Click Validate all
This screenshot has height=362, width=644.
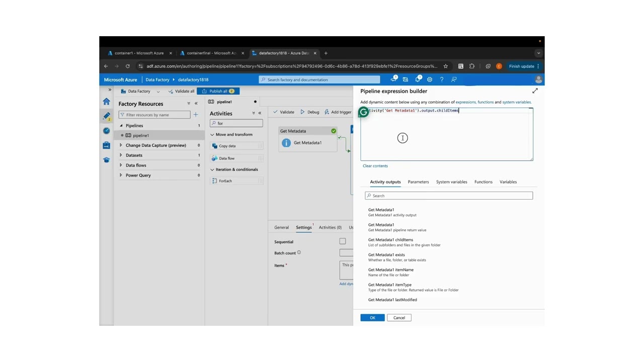point(181,91)
